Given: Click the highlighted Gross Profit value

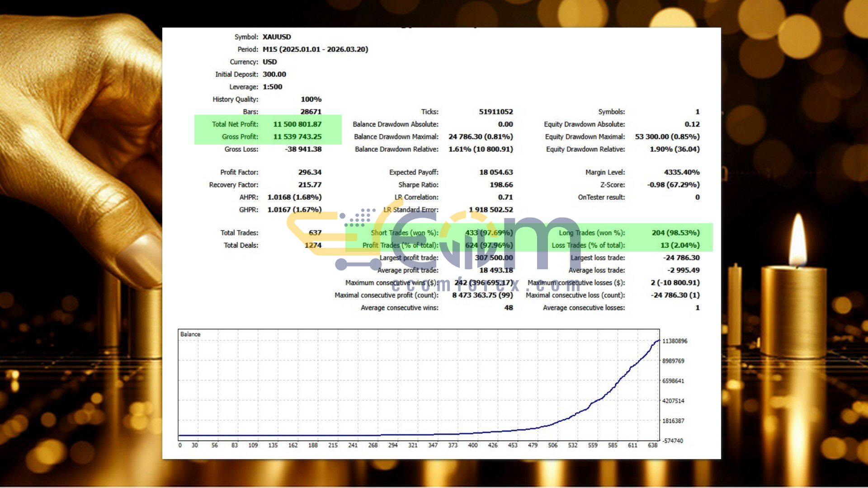Looking at the screenshot, I should [297, 136].
